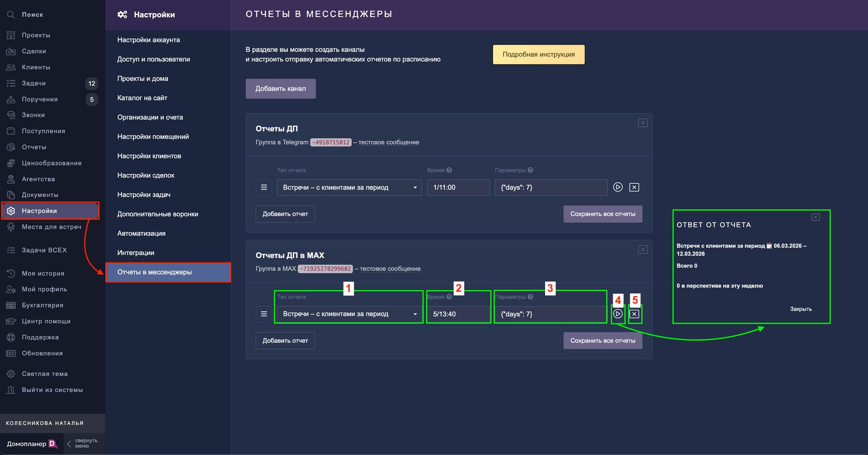868x455 pixels.
Task: Click the Параметры help icon in Отчеты ДП
Action: pyautogui.click(x=531, y=170)
